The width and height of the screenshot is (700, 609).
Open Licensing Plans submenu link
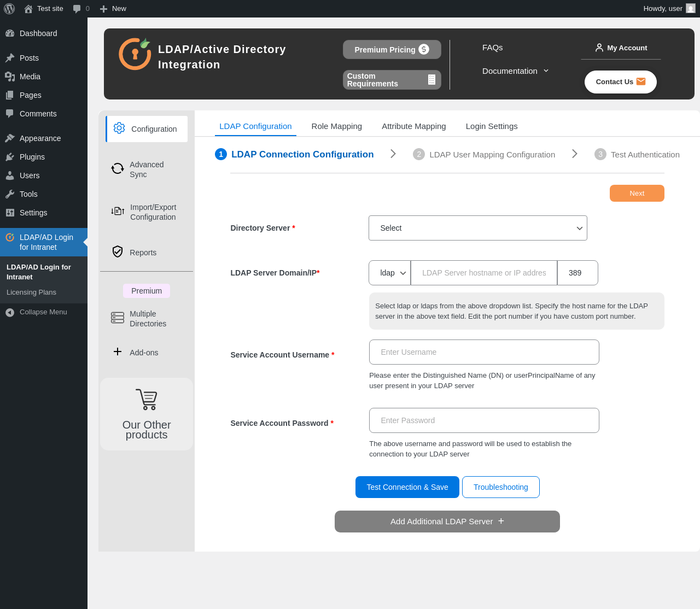[x=31, y=292]
